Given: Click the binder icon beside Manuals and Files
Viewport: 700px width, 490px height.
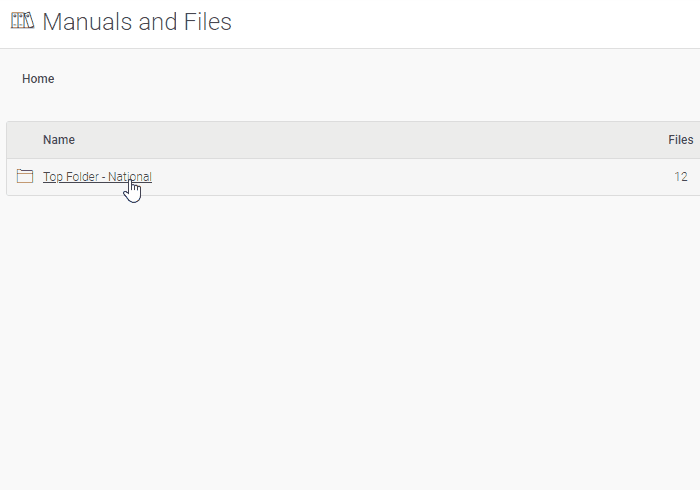Looking at the screenshot, I should tap(22, 21).
